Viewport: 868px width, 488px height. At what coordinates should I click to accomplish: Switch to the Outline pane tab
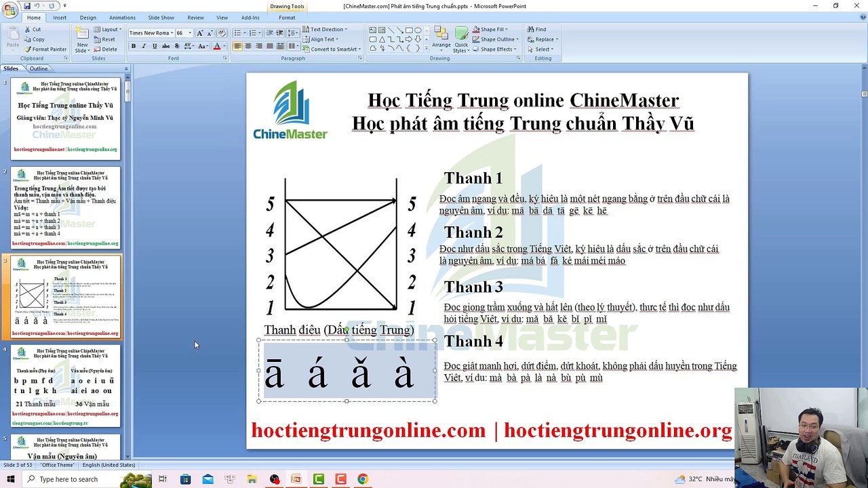[39, 68]
